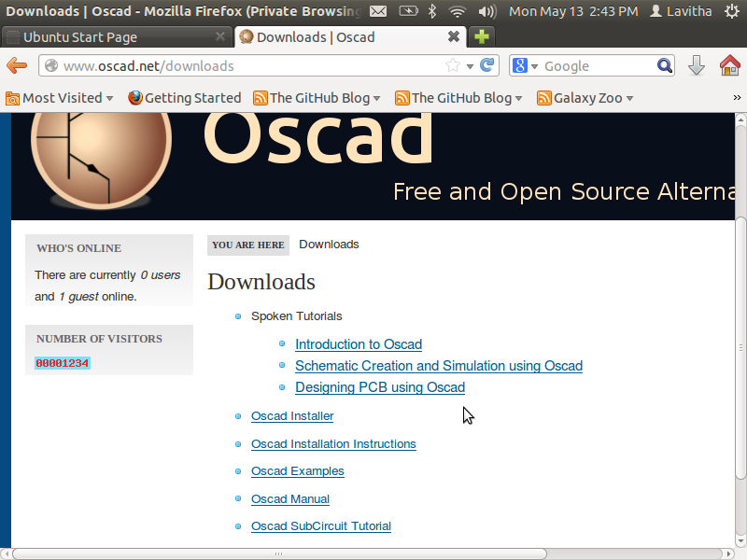Open the battery indicator icon
747x560 pixels.
pos(408,11)
